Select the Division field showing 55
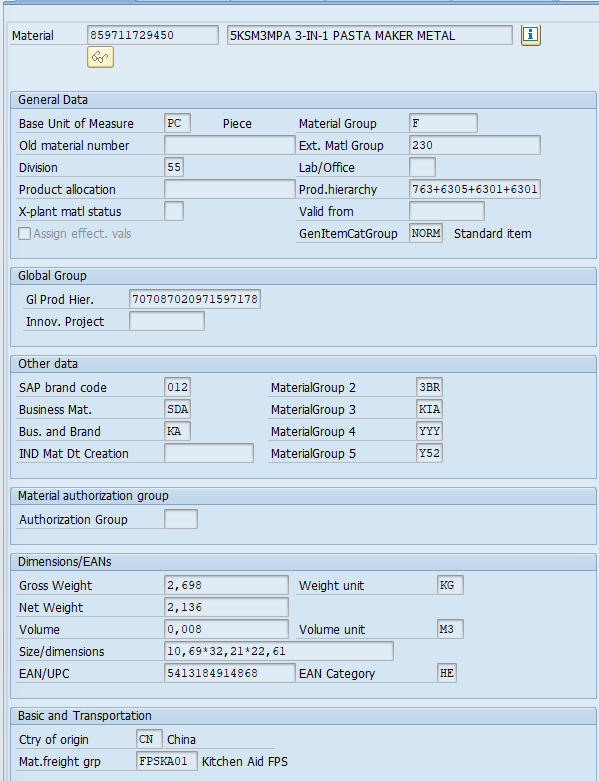Image resolution: width=599 pixels, height=781 pixels. pyautogui.click(x=174, y=167)
